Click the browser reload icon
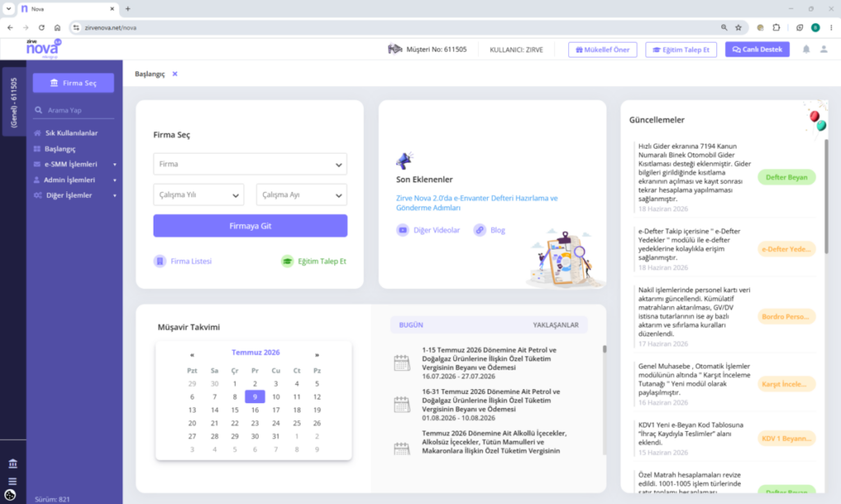This screenshot has height=504, width=841. coord(41,27)
